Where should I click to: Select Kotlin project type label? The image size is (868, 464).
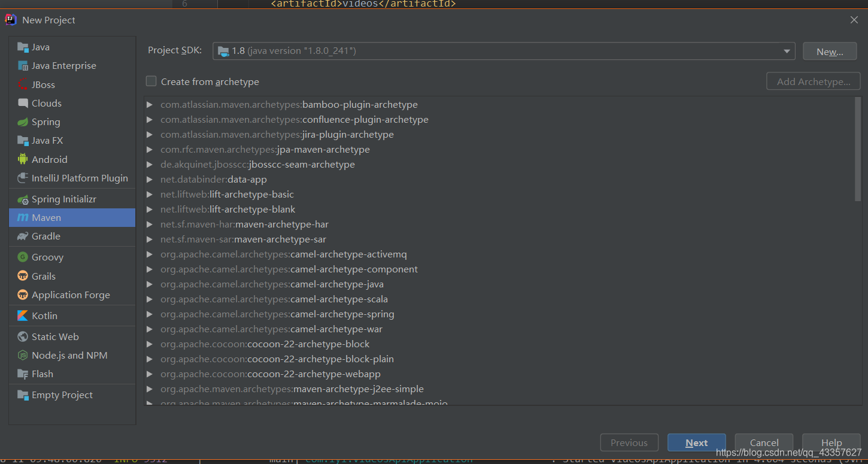point(45,316)
